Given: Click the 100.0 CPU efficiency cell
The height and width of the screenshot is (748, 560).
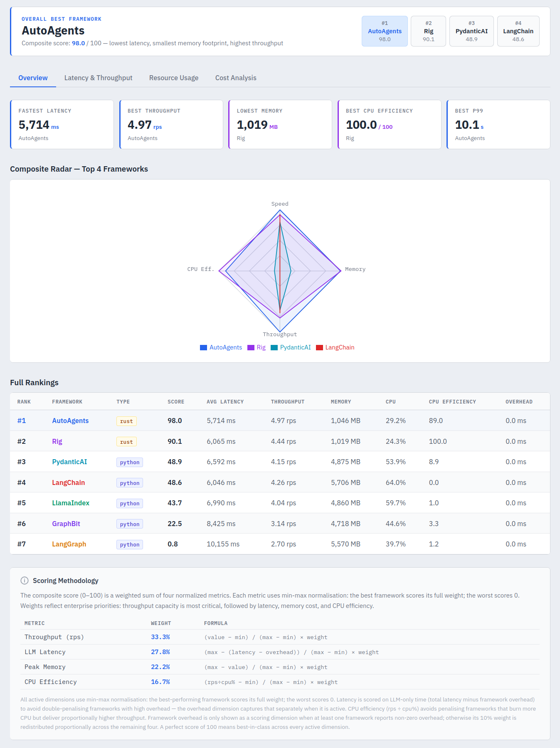Looking at the screenshot, I should 438,441.
